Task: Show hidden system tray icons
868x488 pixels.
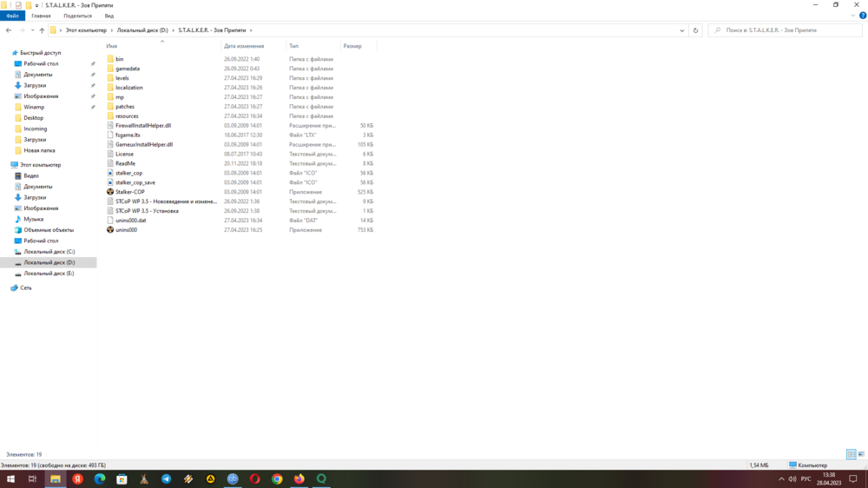Action: click(781, 479)
